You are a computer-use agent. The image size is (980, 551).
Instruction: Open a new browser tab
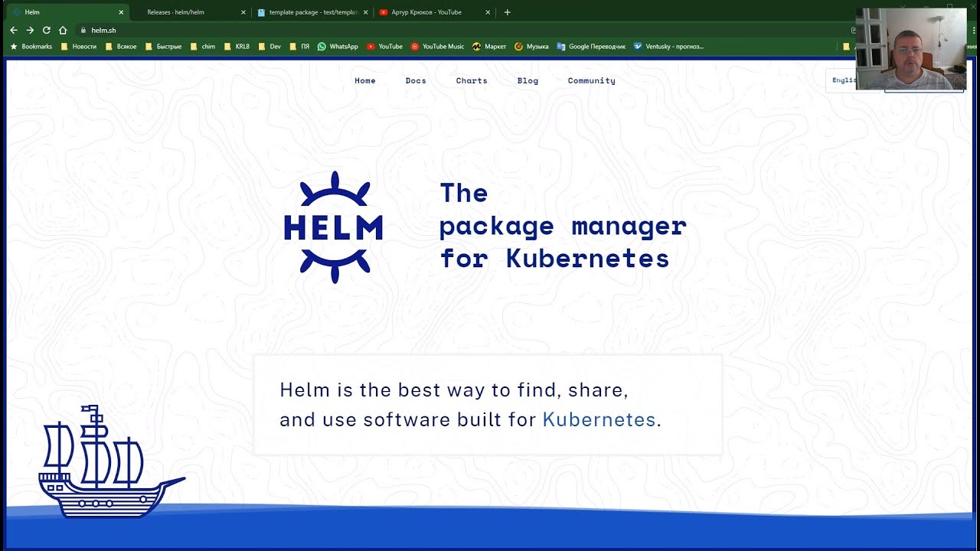pos(507,12)
